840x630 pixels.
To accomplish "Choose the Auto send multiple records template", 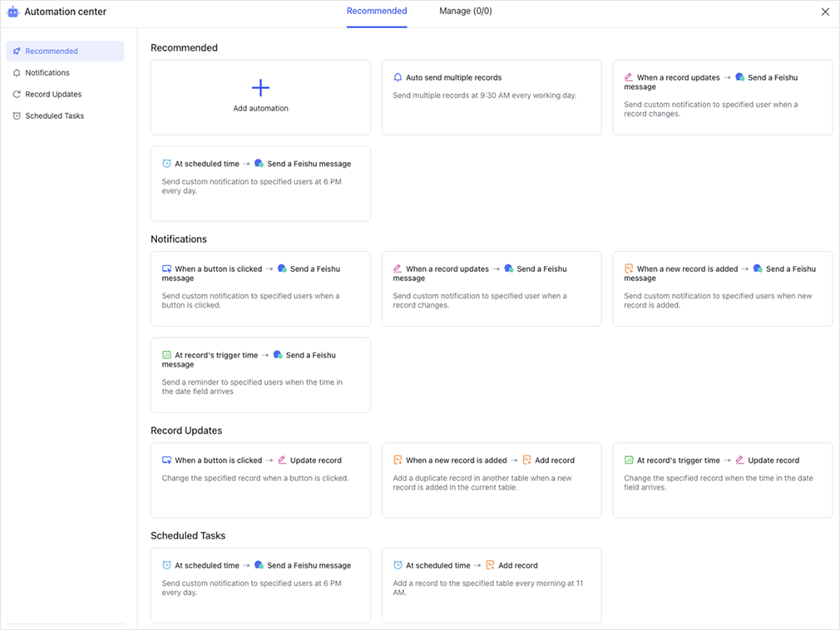I will pyautogui.click(x=491, y=97).
